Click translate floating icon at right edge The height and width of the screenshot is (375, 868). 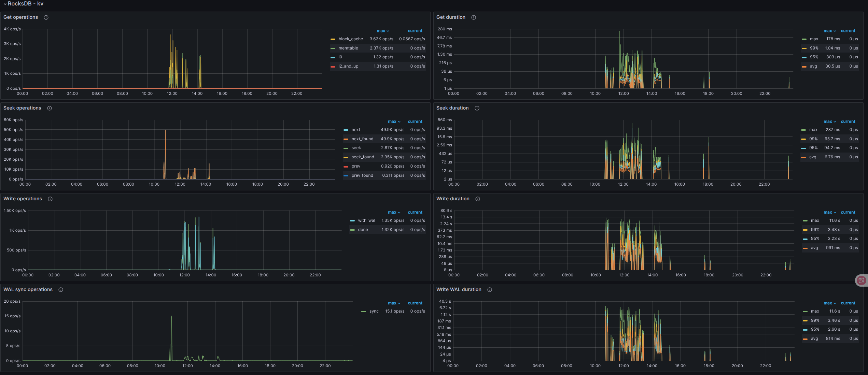[x=861, y=280]
